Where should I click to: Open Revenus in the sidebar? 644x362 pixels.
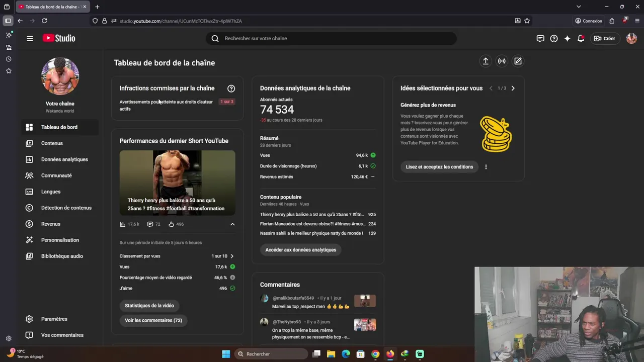60,224
